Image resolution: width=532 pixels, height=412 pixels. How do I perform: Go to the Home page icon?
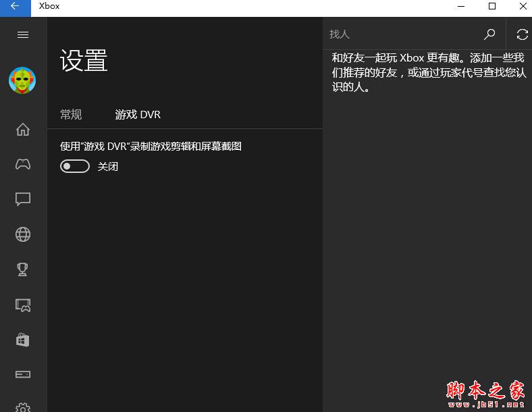(23, 129)
